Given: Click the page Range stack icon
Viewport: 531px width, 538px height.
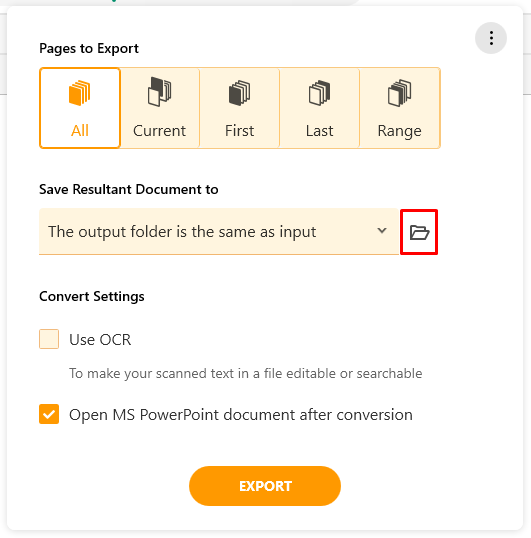Looking at the screenshot, I should pyautogui.click(x=400, y=93).
